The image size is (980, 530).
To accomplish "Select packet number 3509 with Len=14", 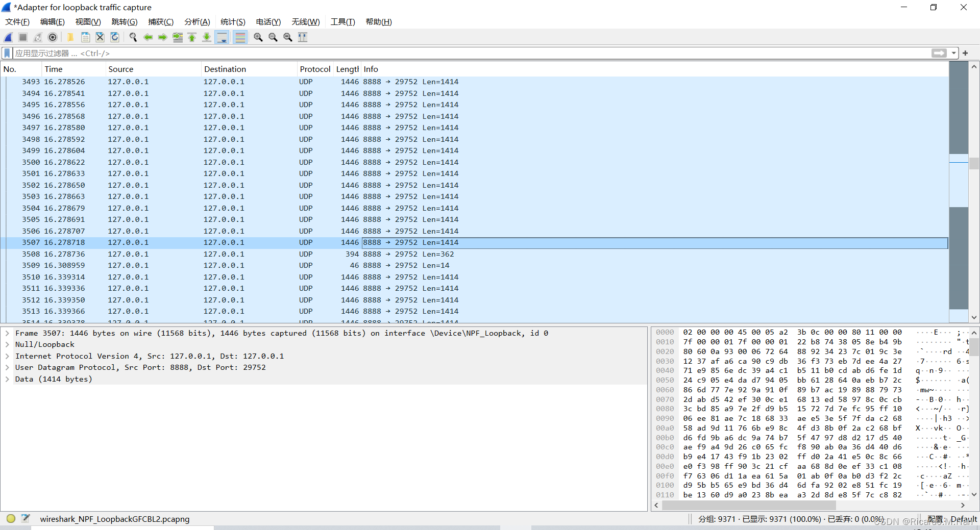I will (x=475, y=265).
